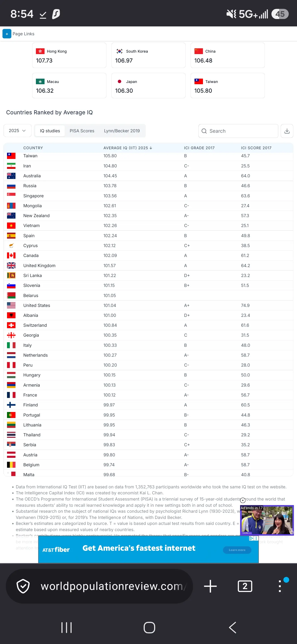297x644 pixels.
Task: Switch to the PISA Scores tab
Action: (x=82, y=131)
